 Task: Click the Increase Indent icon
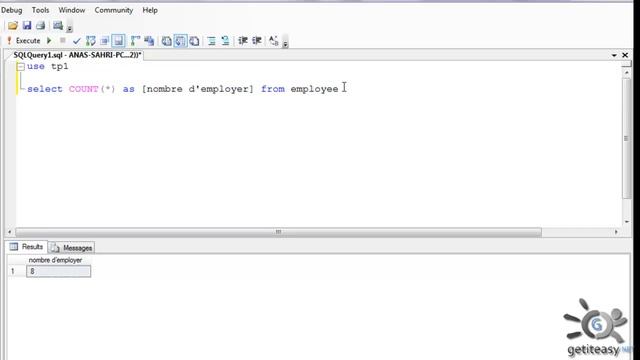click(x=257, y=41)
